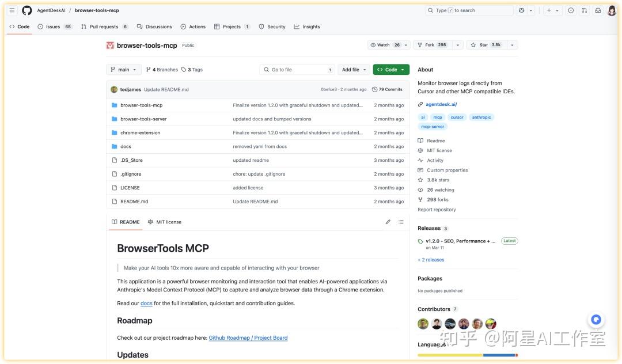Open the notifications inbox icon
Viewport: 622px width, 364px height.
[x=596, y=10]
